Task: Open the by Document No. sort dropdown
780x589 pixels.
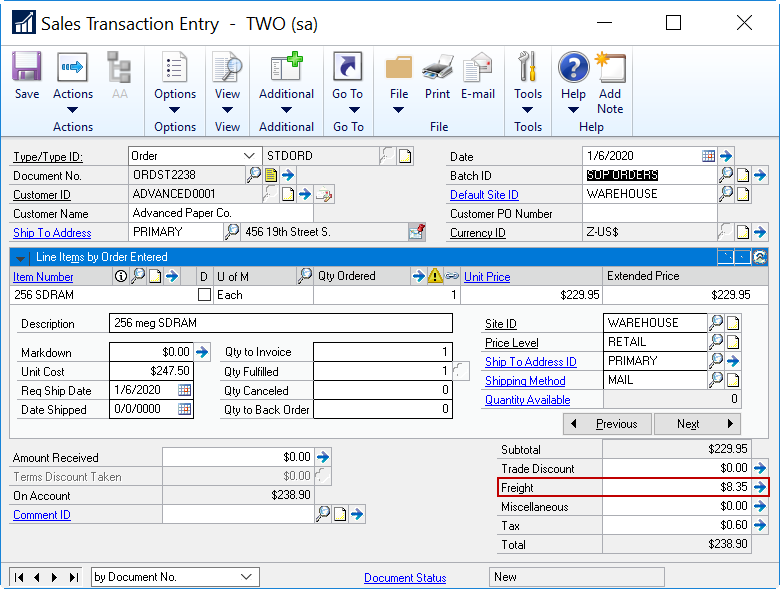Action: tap(247, 577)
